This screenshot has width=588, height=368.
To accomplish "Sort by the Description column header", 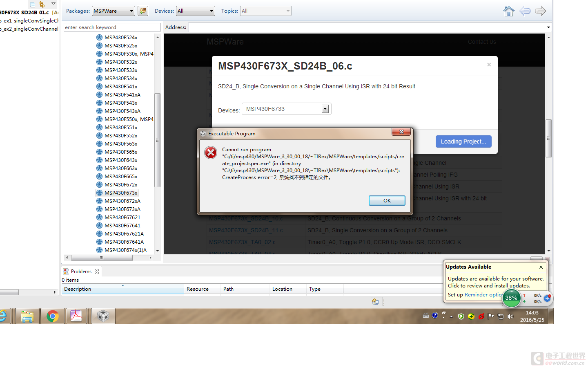I will (x=122, y=289).
